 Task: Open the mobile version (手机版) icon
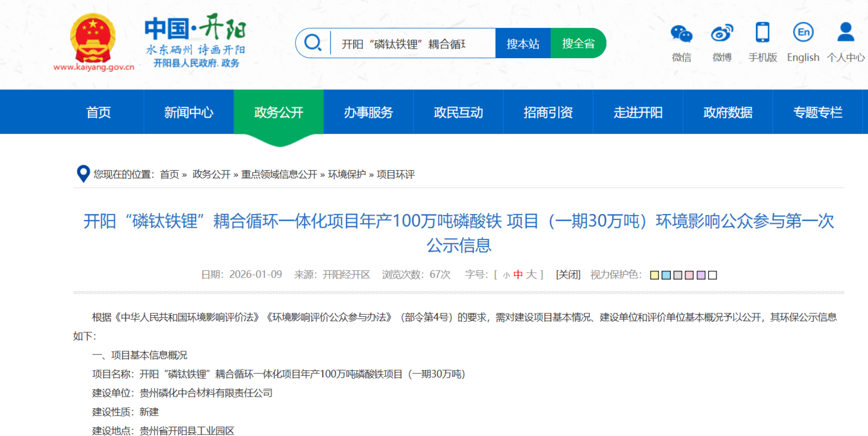point(762,33)
